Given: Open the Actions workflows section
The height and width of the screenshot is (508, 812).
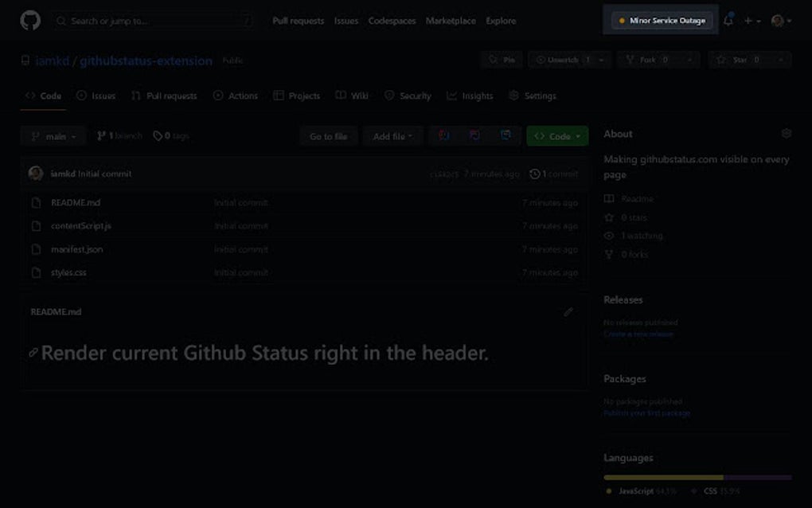Looking at the screenshot, I should [217, 96].
